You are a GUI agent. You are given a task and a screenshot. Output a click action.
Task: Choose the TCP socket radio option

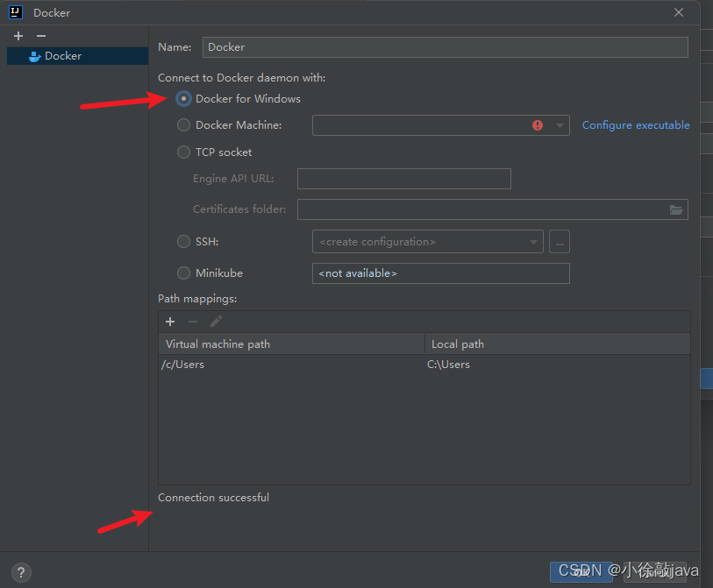point(183,152)
